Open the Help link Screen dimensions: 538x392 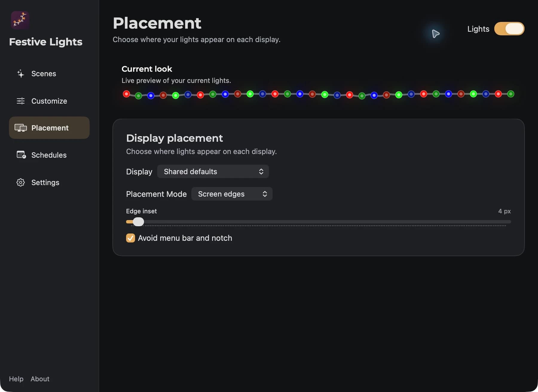tap(16, 379)
